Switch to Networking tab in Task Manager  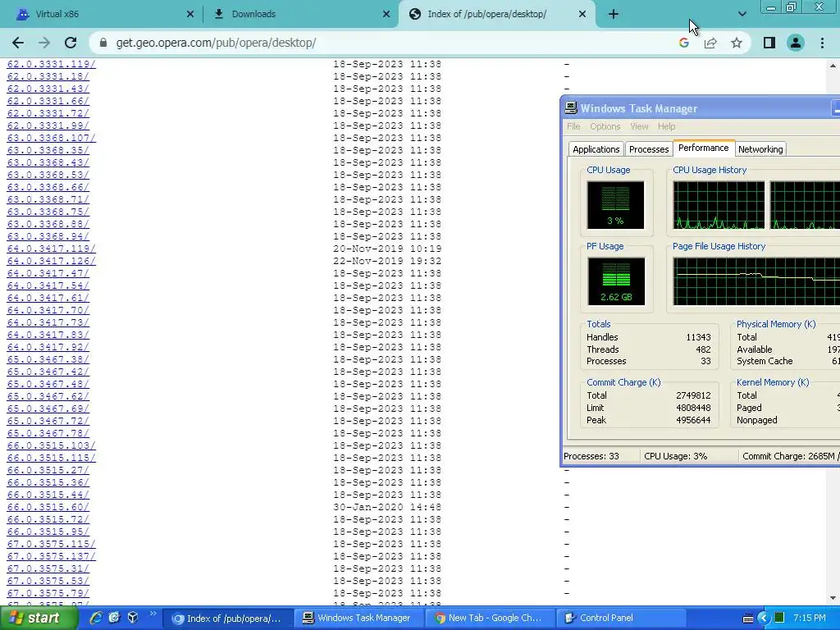(x=760, y=149)
